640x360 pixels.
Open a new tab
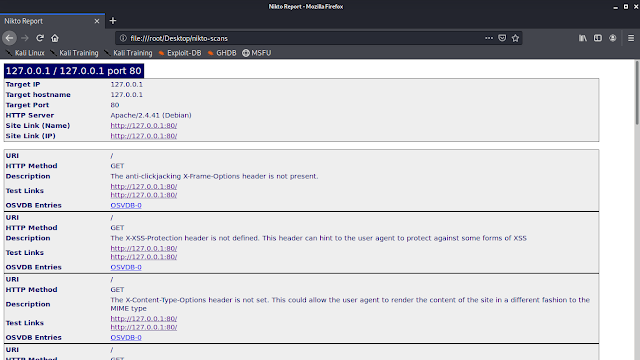click(x=113, y=21)
